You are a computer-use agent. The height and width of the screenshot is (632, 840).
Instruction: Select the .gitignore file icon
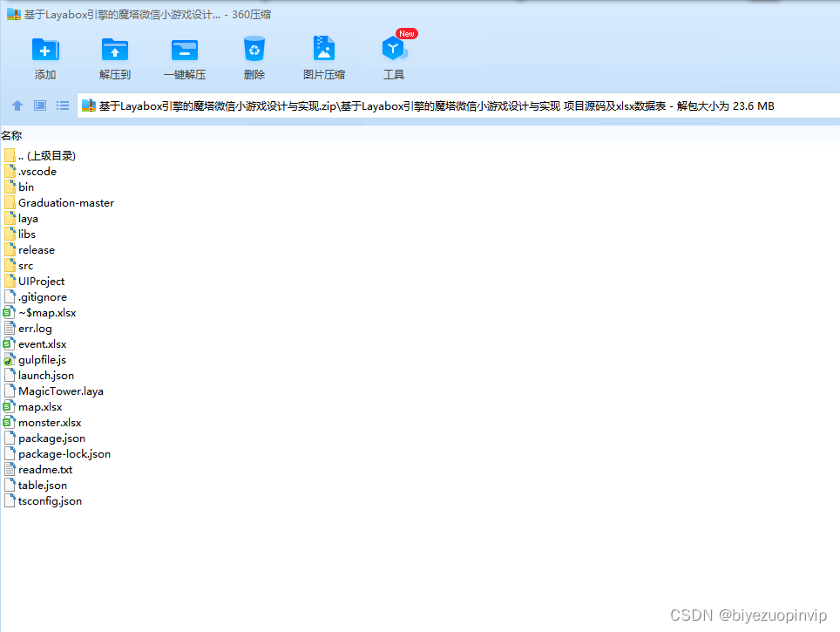10,297
